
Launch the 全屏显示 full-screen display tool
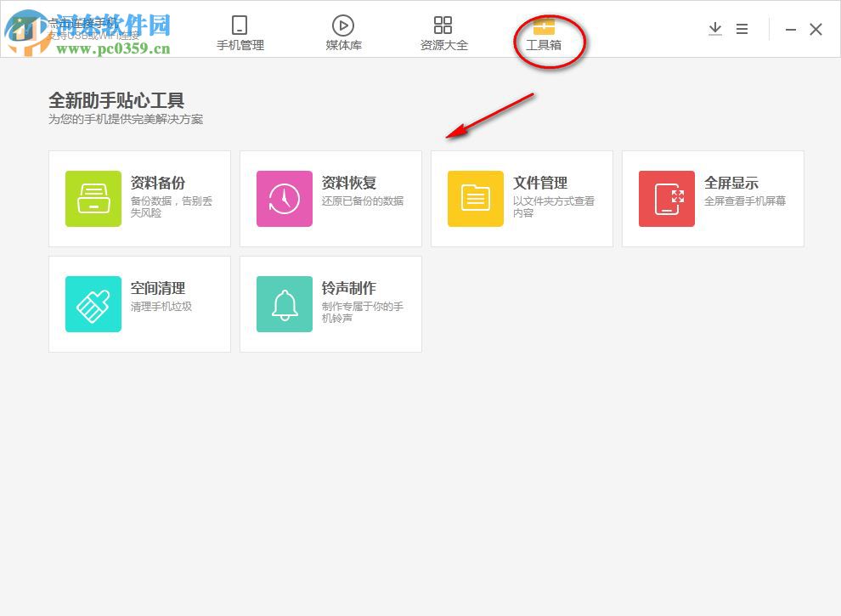666,199
